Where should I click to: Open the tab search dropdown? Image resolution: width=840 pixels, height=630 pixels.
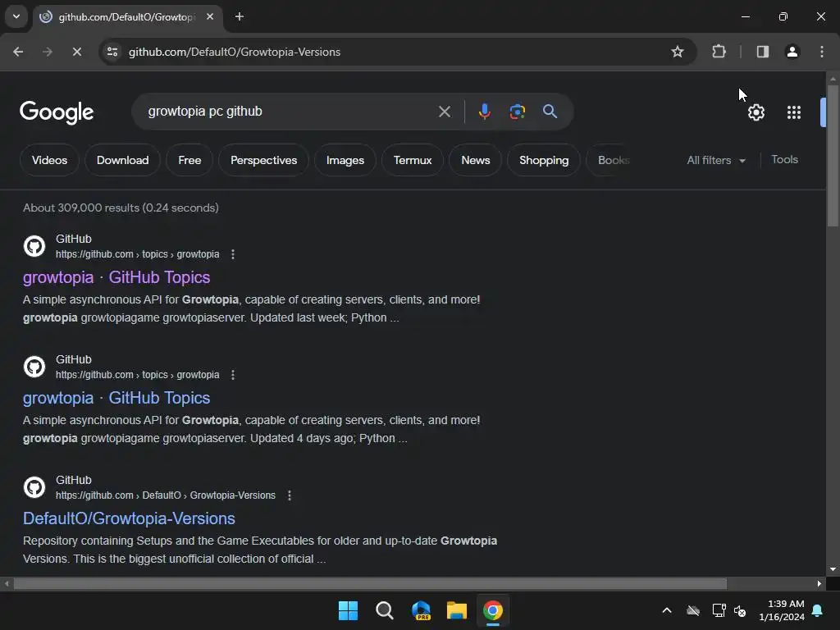[x=16, y=16]
